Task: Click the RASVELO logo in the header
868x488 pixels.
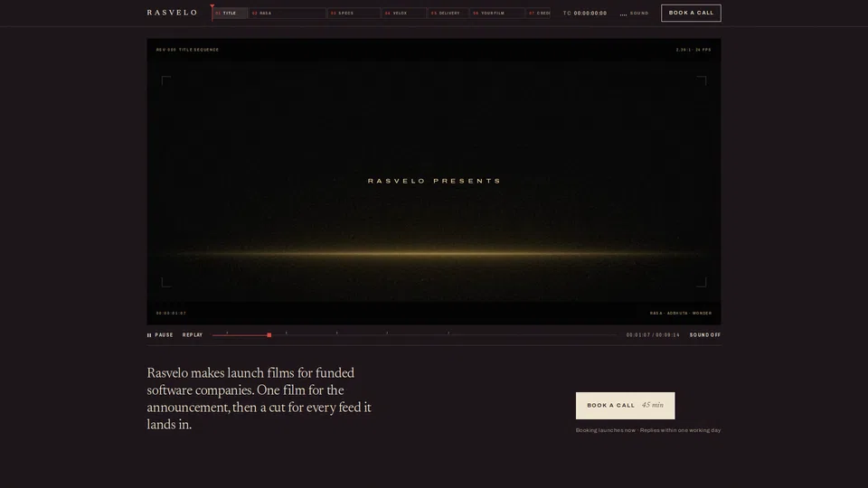Action: pos(172,13)
